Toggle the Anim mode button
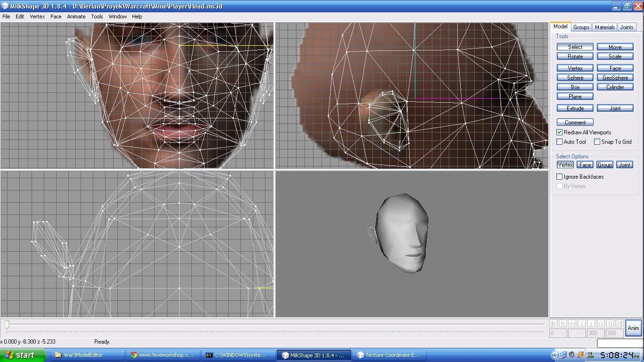The height and width of the screenshot is (362, 644). 634,328
